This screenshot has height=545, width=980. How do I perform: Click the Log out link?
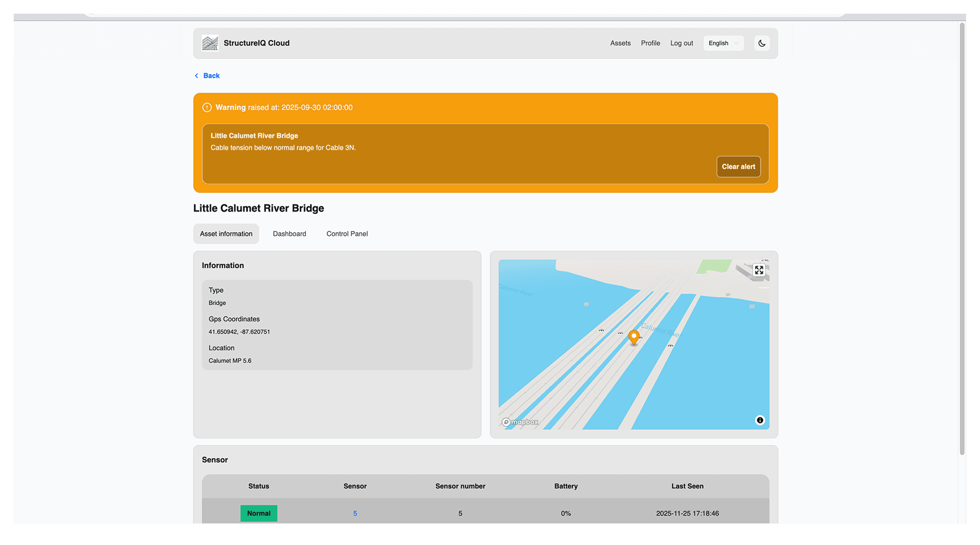pyautogui.click(x=681, y=43)
